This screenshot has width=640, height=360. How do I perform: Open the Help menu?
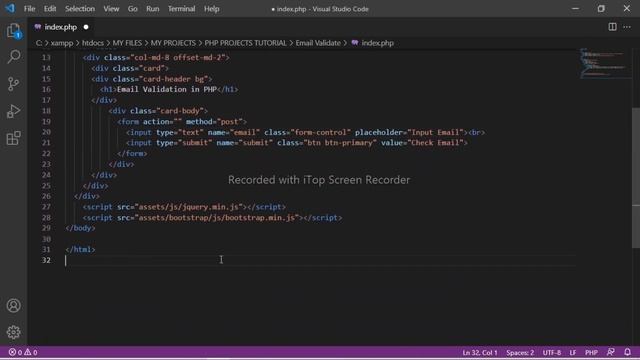point(211,9)
